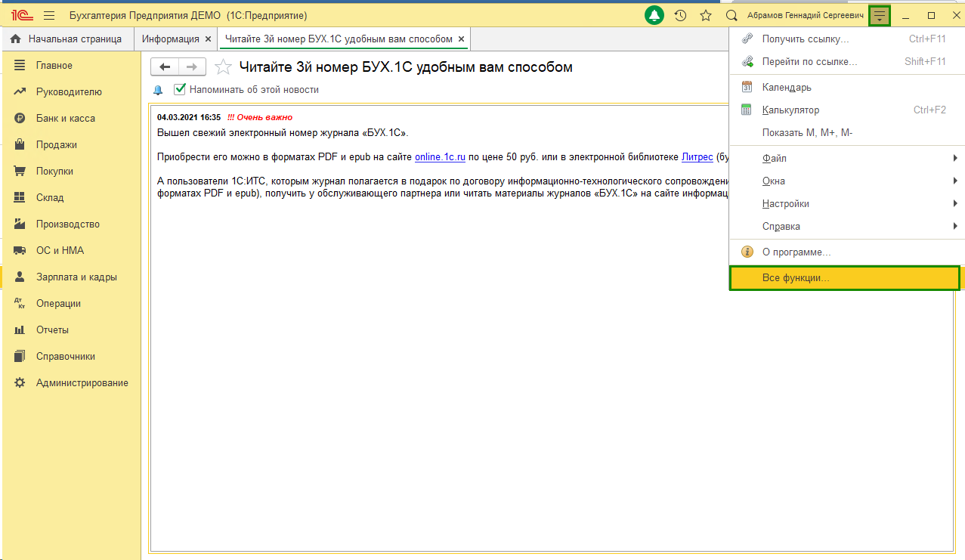This screenshot has width=965, height=560.
Task: Open the history clock icon
Action: pos(680,15)
